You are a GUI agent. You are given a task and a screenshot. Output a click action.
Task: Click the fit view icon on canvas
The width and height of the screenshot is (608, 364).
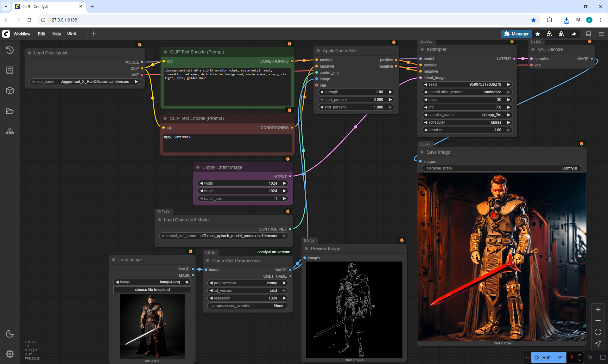pyautogui.click(x=598, y=332)
